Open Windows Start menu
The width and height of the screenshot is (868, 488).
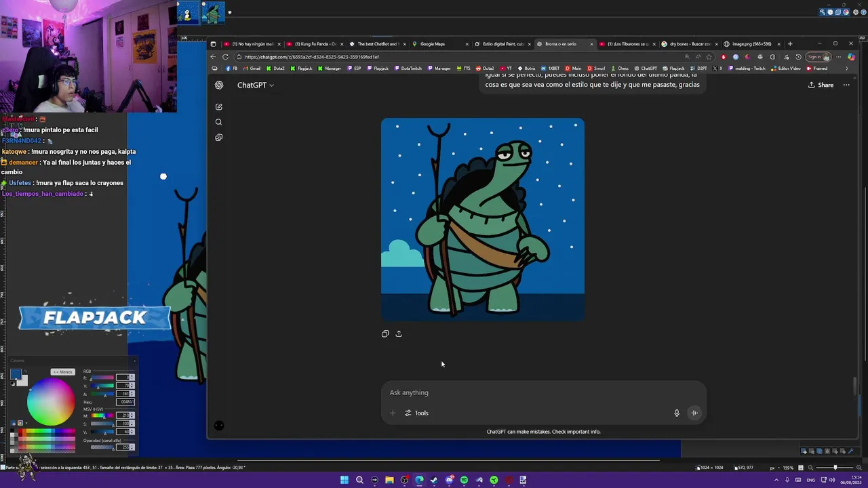(x=344, y=480)
